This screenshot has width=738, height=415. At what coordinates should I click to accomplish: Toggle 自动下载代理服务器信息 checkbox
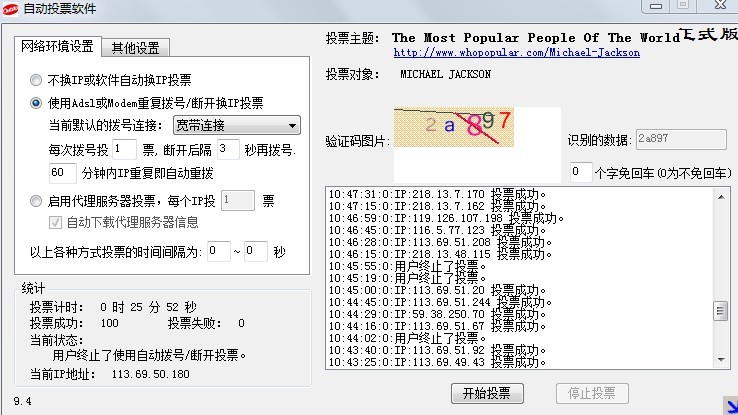click(56, 221)
